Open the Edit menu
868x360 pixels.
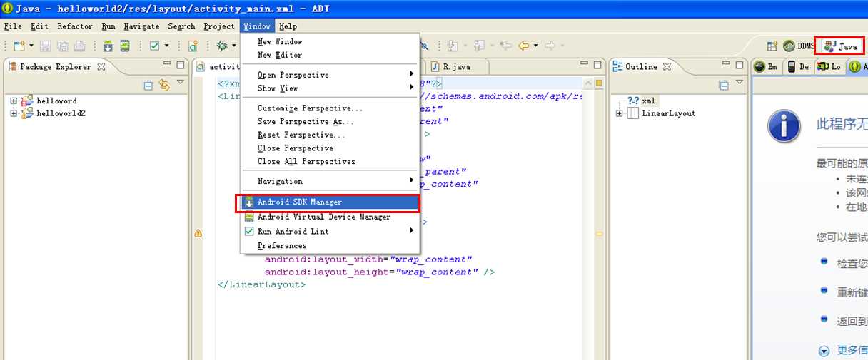(x=39, y=26)
